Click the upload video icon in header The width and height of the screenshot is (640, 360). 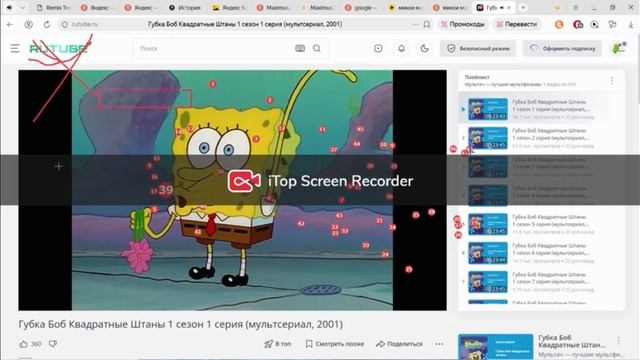(x=378, y=49)
